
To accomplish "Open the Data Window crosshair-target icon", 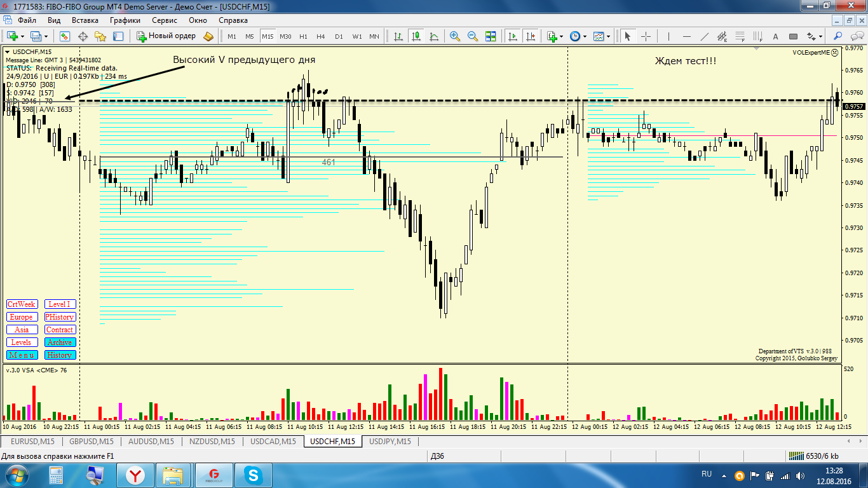I will (83, 36).
